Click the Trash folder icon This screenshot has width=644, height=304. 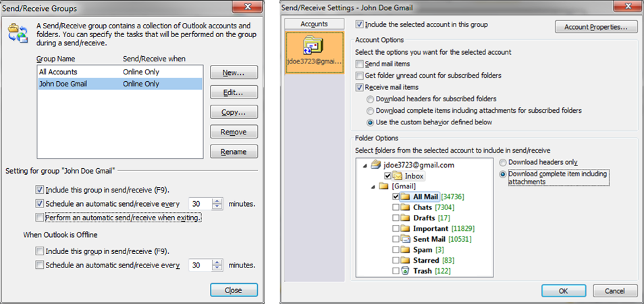[x=406, y=270]
